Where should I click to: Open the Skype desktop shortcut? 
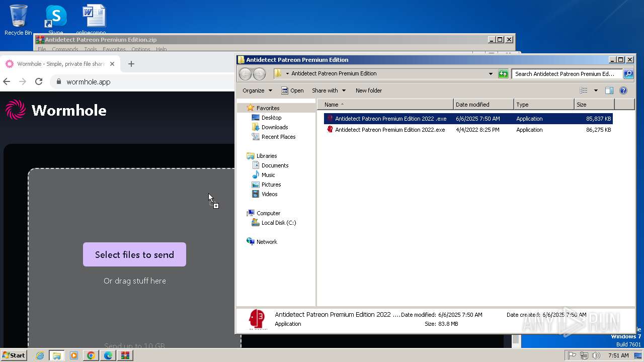click(x=56, y=20)
